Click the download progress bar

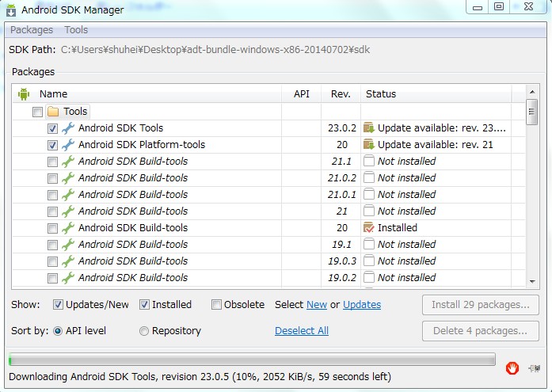252,360
